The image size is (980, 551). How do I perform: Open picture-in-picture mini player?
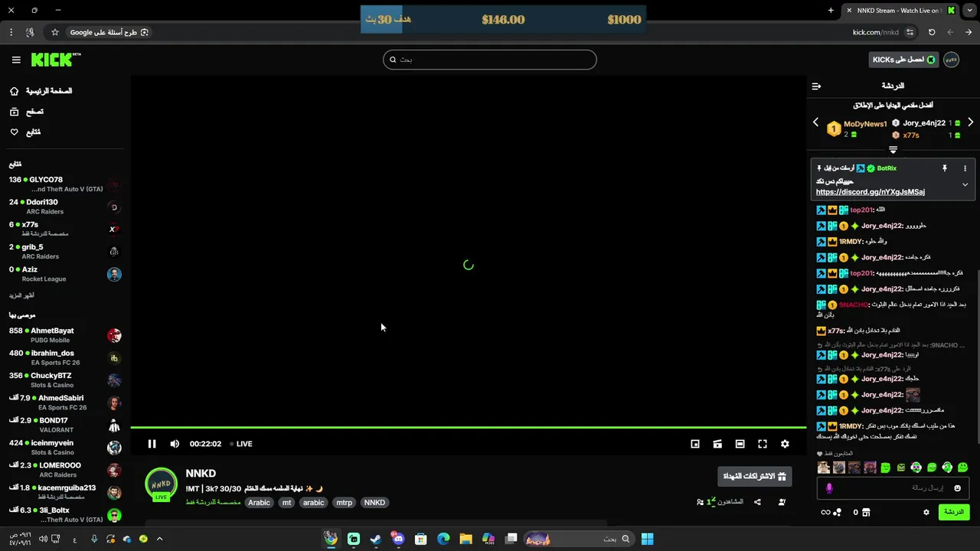point(695,444)
